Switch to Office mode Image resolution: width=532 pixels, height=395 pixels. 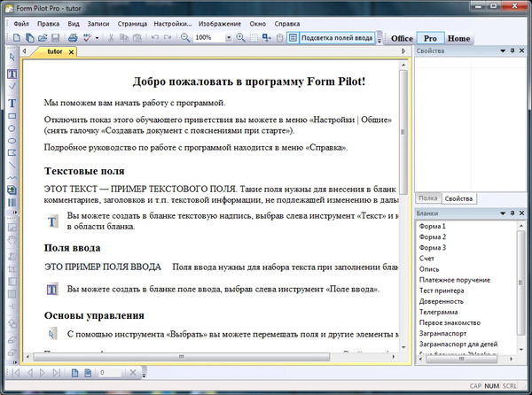[x=402, y=38]
